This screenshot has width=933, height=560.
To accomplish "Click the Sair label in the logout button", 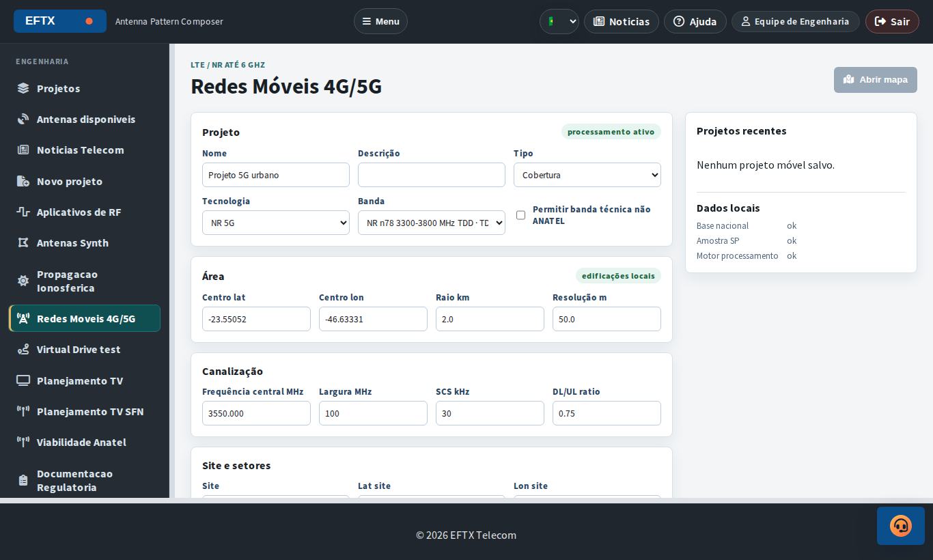I will click(x=900, y=21).
